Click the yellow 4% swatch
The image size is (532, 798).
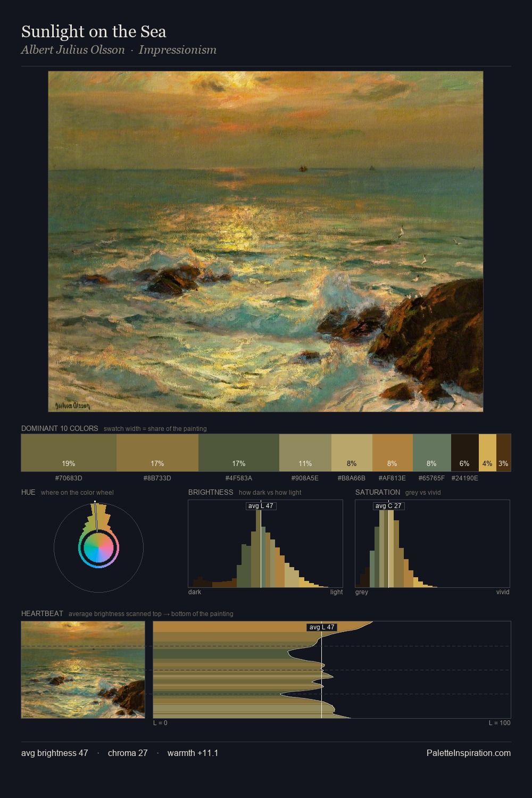coord(488,453)
